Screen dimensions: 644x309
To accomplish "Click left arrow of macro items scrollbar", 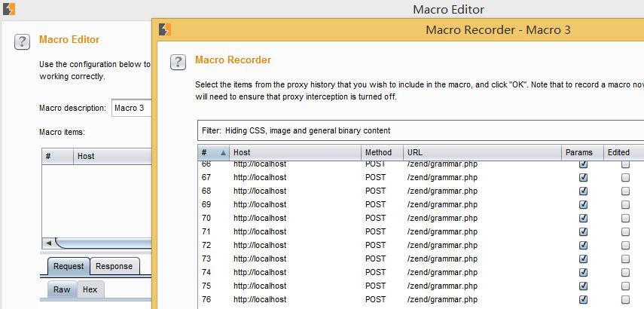I will pyautogui.click(x=48, y=243).
